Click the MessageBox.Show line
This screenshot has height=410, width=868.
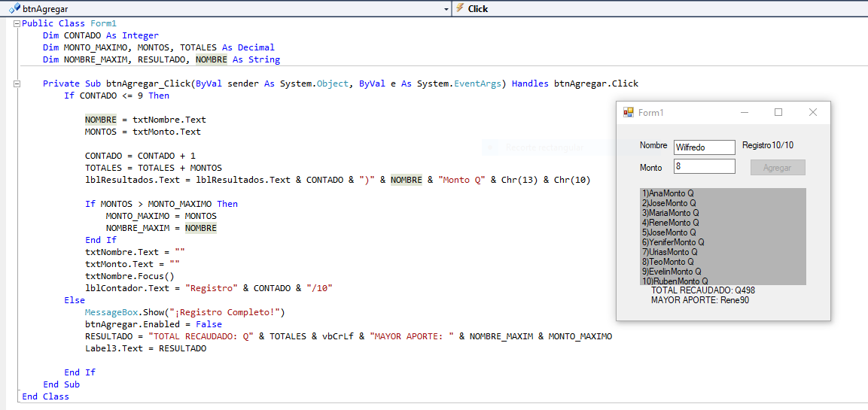point(184,312)
